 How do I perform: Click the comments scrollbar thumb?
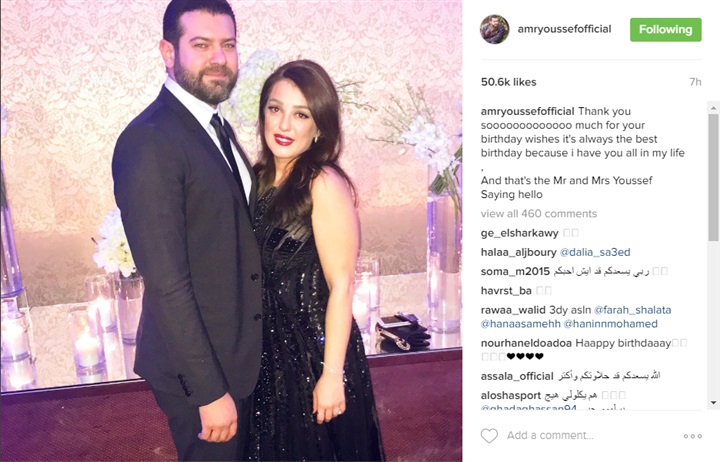click(713, 178)
